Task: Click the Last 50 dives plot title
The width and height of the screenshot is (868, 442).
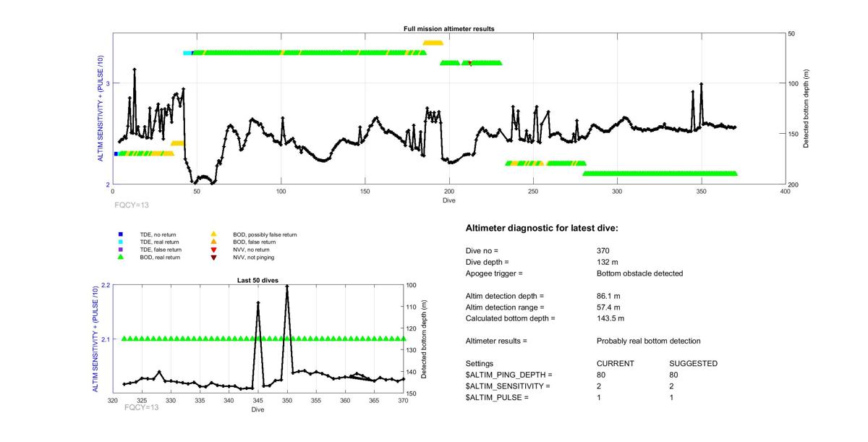Action: [x=258, y=280]
